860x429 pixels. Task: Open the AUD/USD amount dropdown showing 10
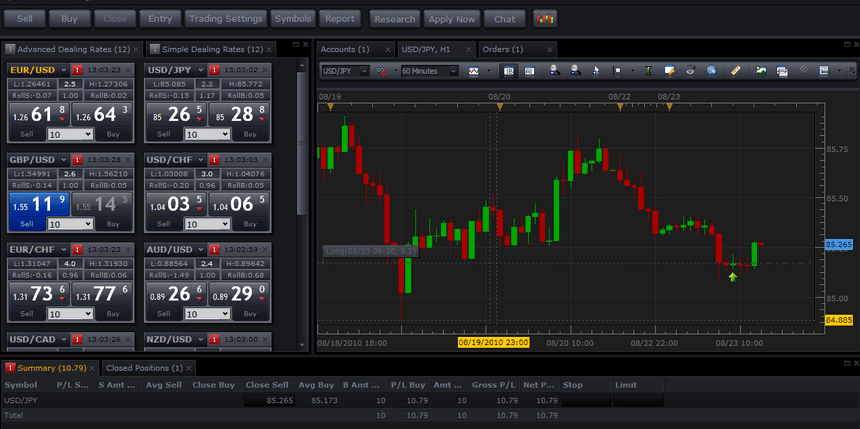point(207,314)
